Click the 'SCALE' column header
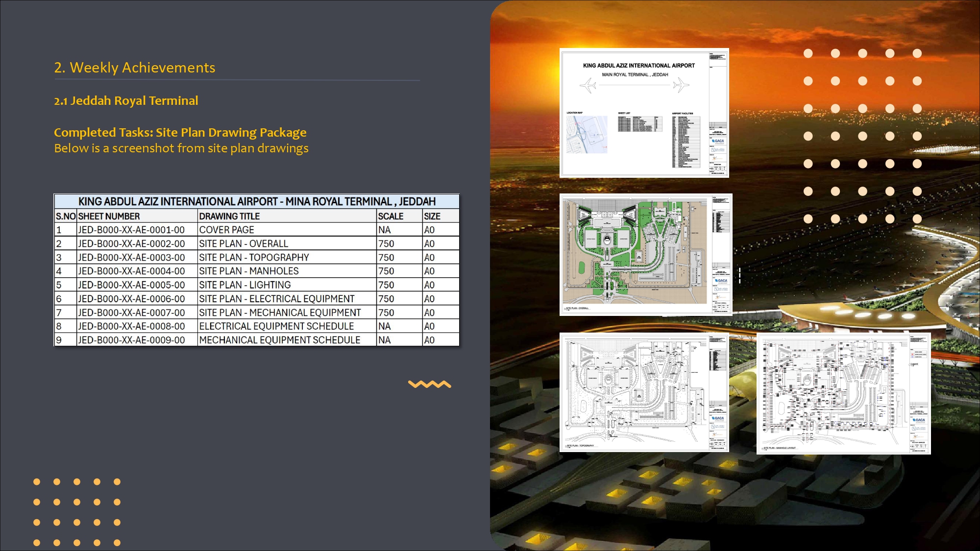Image resolution: width=980 pixels, height=551 pixels. coord(399,216)
